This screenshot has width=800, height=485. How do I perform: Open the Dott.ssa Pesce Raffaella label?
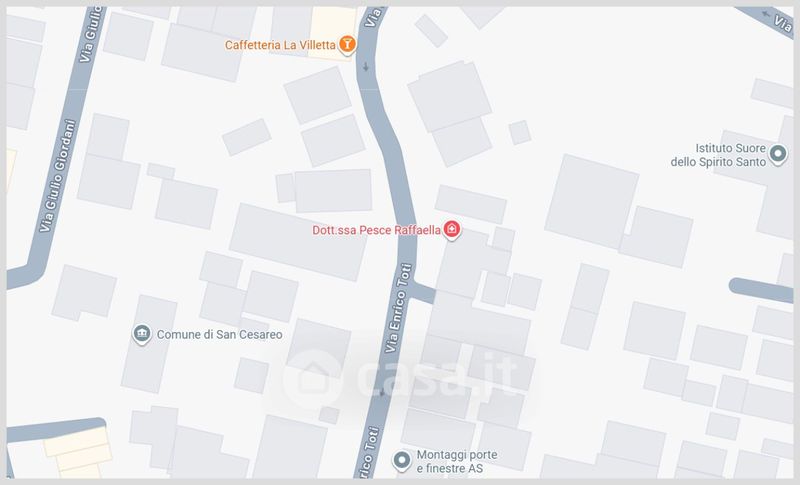377,230
